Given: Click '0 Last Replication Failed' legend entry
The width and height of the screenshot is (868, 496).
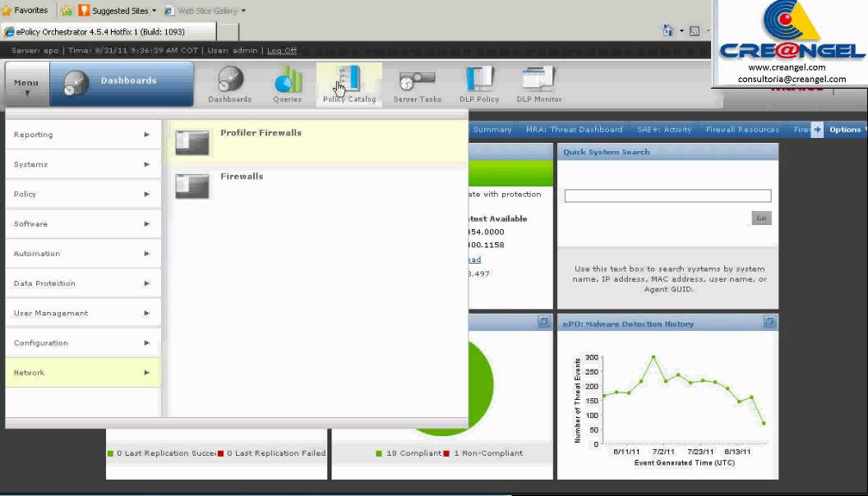Looking at the screenshot, I should (x=272, y=452).
